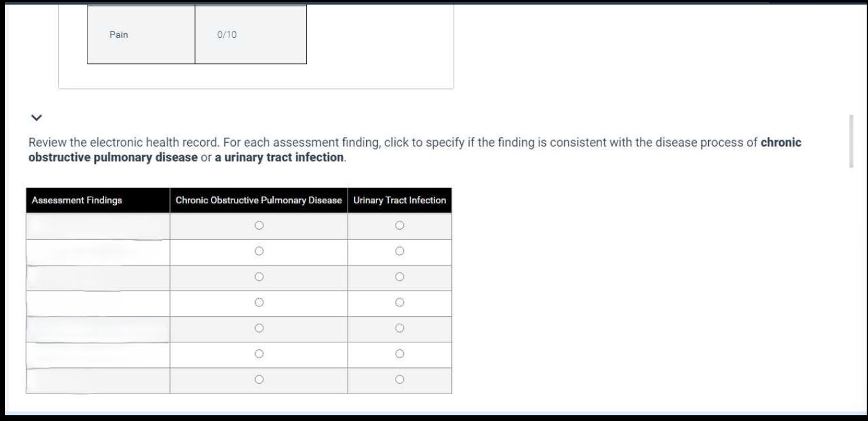Select COPD radio button in first row
The width and height of the screenshot is (868, 421).
[259, 225]
